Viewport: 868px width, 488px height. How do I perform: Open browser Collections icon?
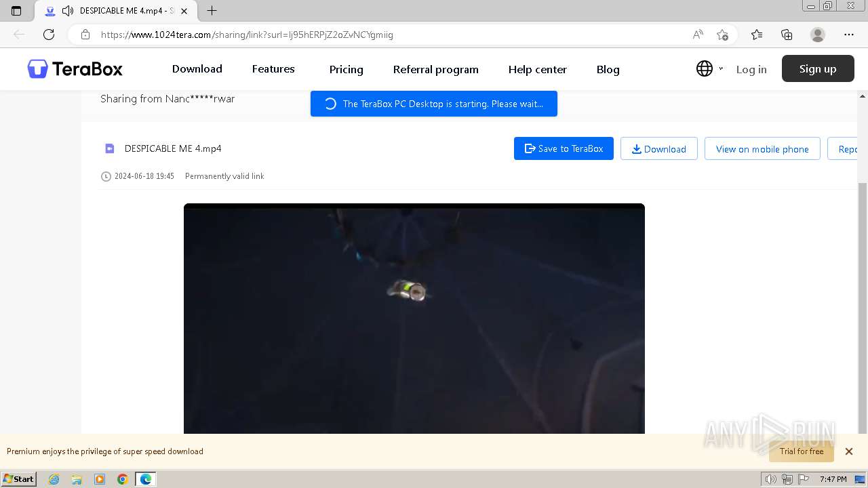(787, 35)
